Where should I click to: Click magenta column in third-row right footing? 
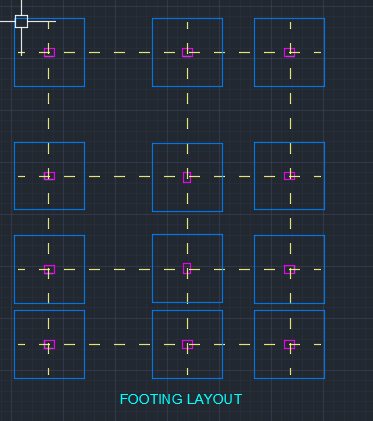click(289, 269)
